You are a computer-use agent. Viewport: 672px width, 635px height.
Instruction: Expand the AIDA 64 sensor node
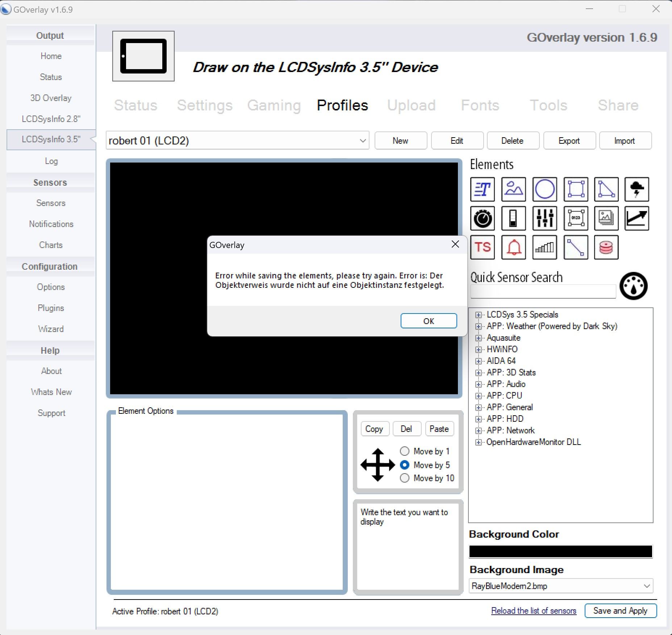point(479,361)
